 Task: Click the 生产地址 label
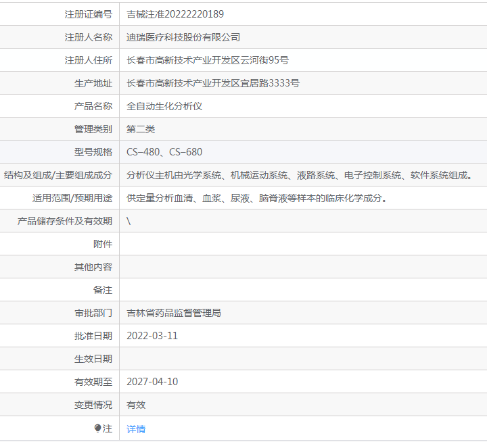[93, 83]
